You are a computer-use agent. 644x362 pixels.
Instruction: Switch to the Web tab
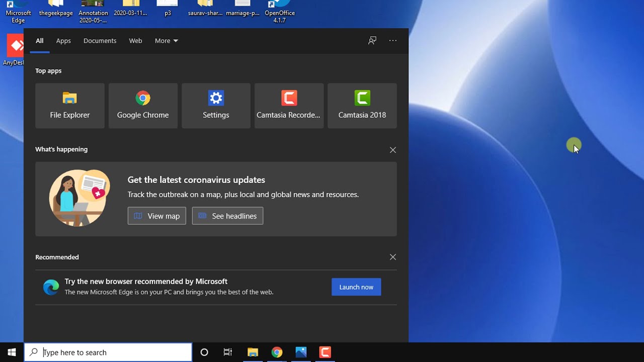pyautogui.click(x=135, y=41)
